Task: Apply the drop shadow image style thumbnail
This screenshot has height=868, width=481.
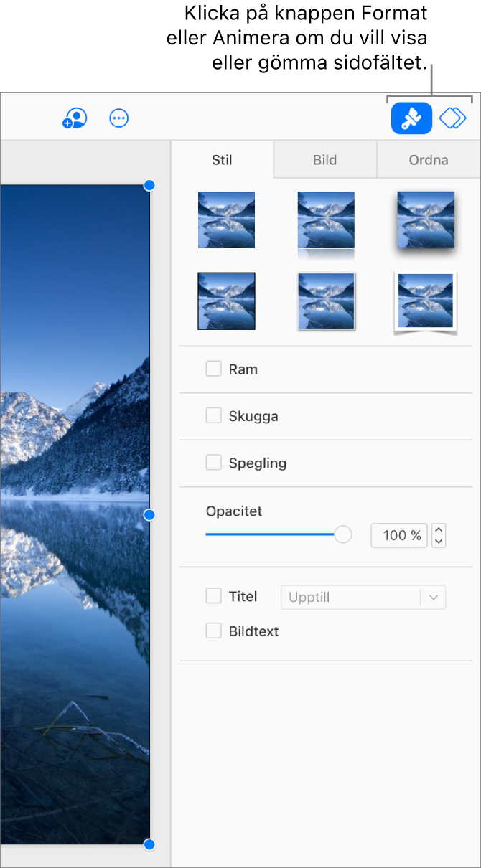Action: (x=425, y=220)
